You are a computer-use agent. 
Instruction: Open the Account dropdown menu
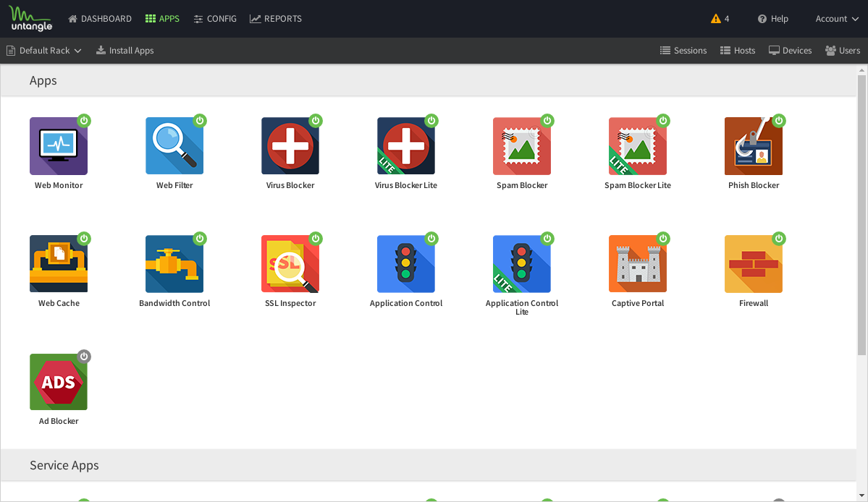(x=837, y=19)
